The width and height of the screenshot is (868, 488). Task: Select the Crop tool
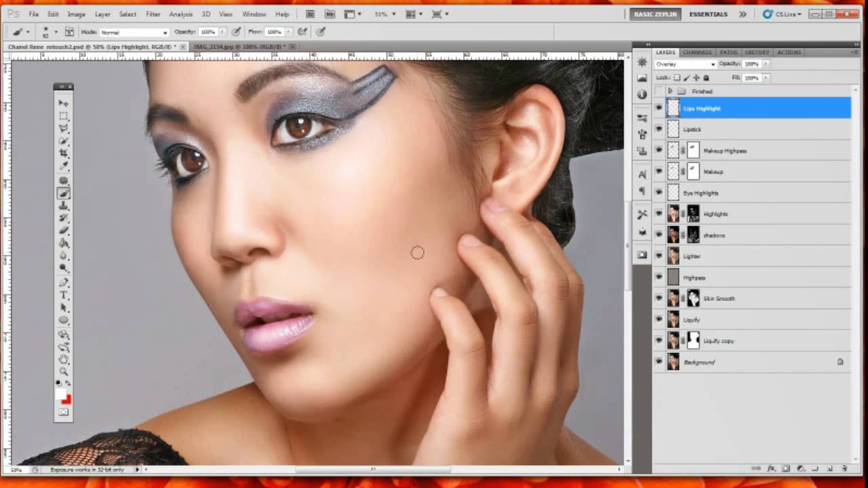64,152
